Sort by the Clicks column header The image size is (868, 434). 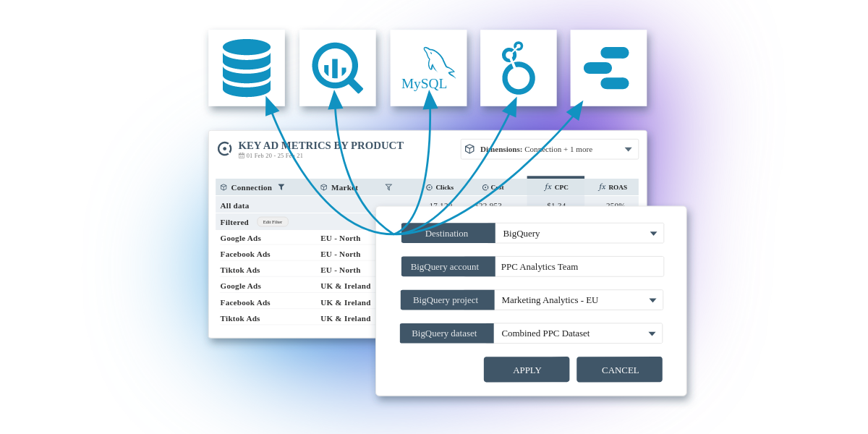coord(445,187)
